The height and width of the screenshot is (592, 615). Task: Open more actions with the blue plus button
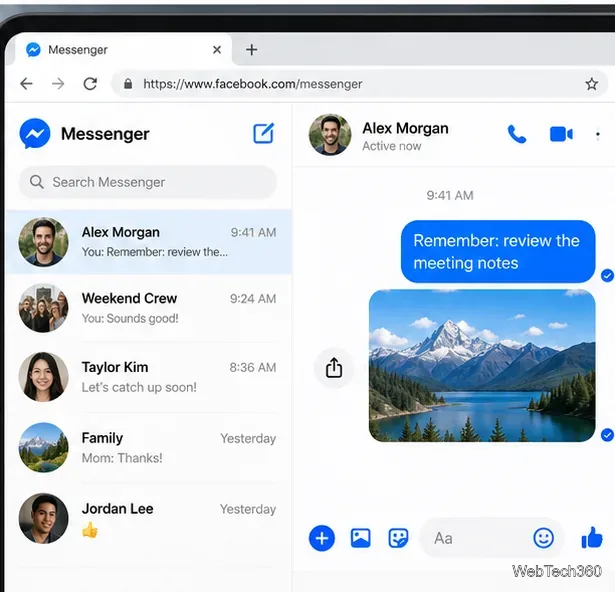pos(322,538)
